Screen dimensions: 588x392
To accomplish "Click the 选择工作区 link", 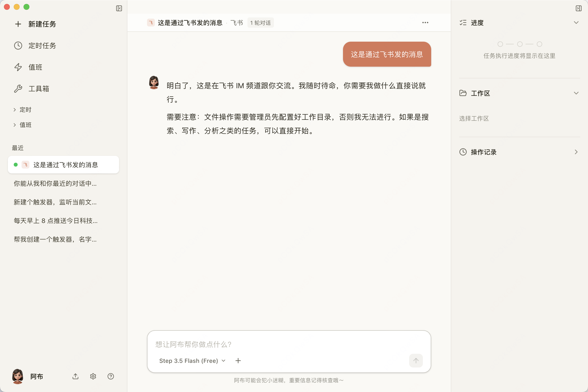I will click(x=474, y=119).
